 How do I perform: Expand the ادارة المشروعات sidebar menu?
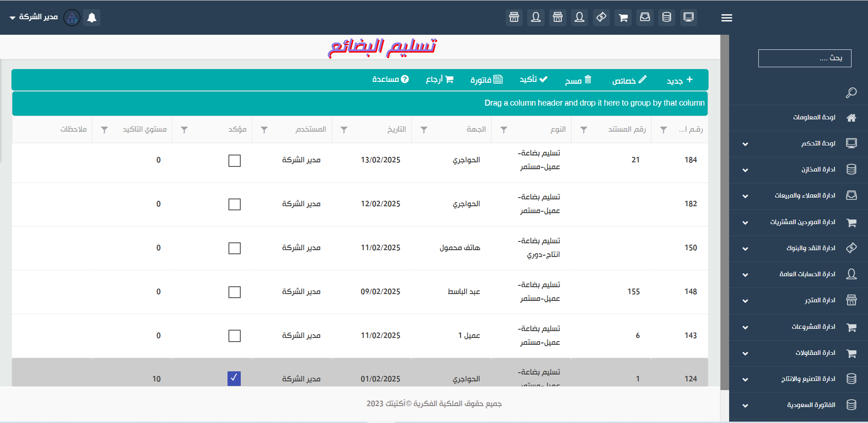pyautogui.click(x=745, y=327)
